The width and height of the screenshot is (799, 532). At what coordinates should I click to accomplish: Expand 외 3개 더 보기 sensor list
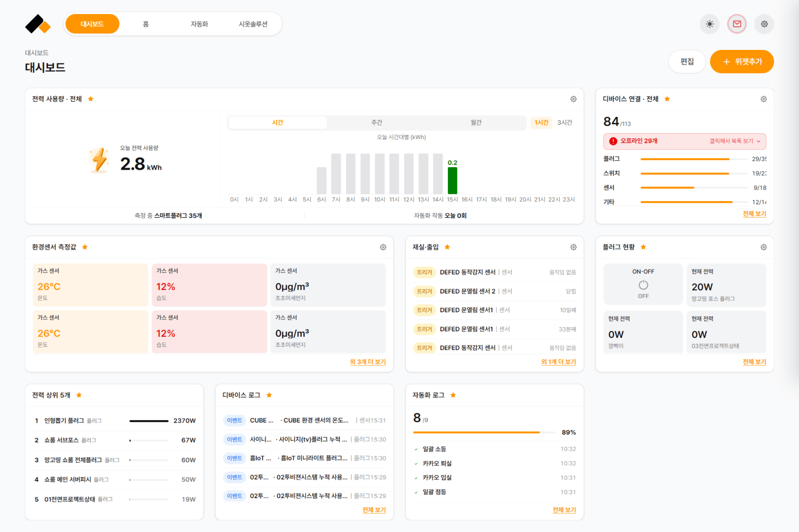tap(368, 362)
